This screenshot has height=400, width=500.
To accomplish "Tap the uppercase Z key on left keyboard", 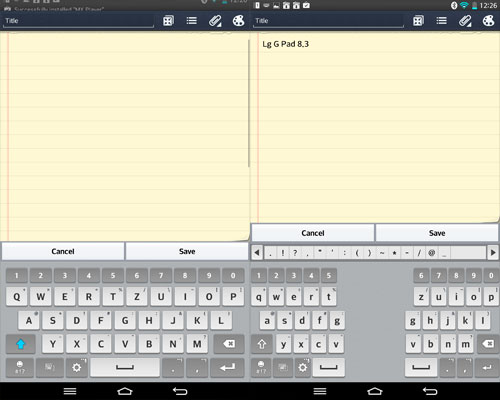I will (137, 297).
